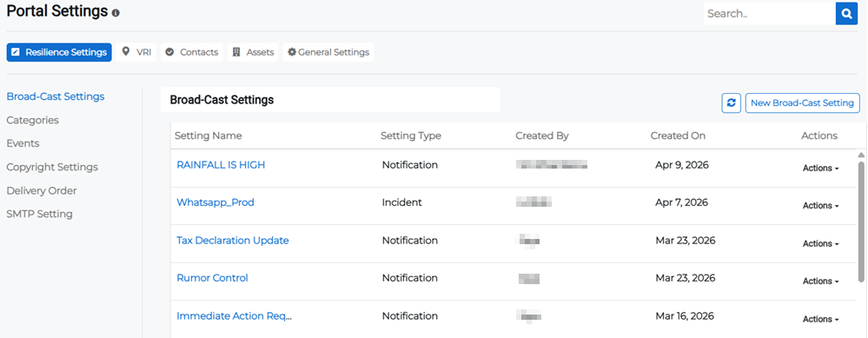
Task: Open the Whatsapp_Prod setting link
Action: pyautogui.click(x=215, y=202)
